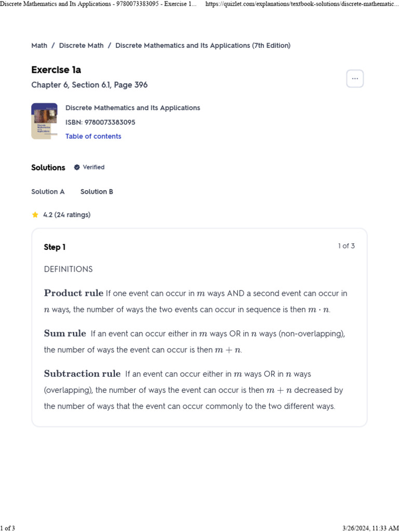399x532 pixels.
Task: Click the yellow star rating icon
Action: click(x=35, y=215)
